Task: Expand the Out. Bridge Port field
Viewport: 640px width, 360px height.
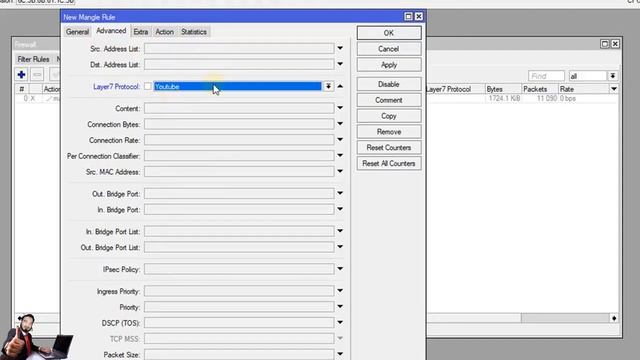Action: tap(340, 193)
